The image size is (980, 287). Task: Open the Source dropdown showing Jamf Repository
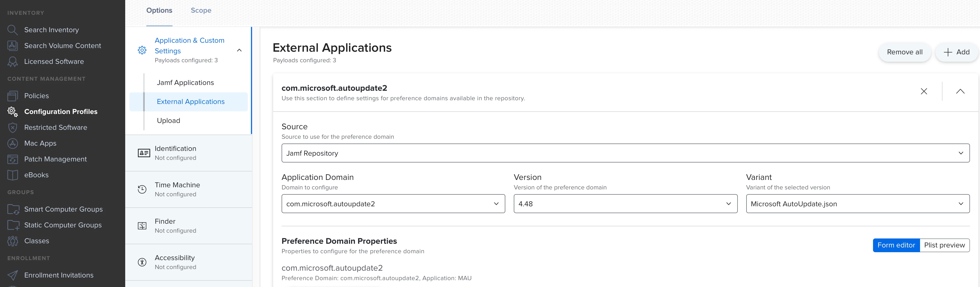(626, 153)
